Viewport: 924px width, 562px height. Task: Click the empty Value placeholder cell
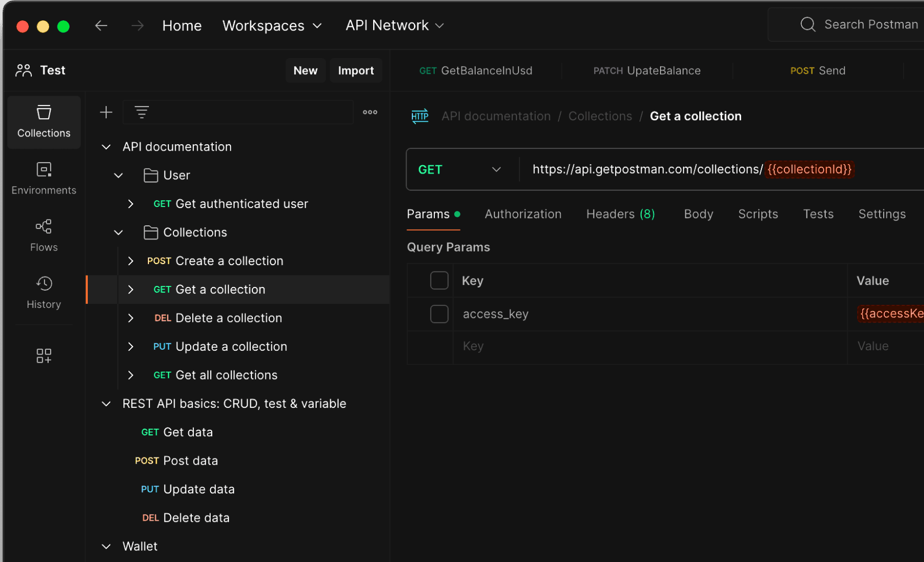(x=886, y=346)
